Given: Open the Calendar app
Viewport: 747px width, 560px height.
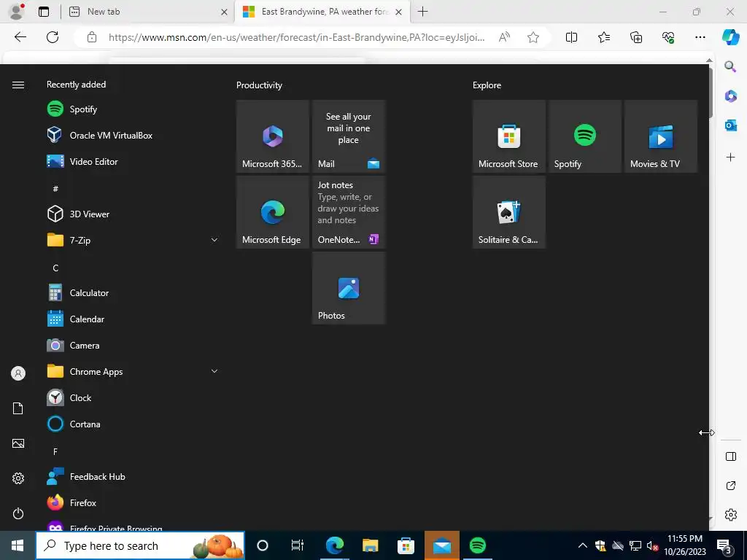Looking at the screenshot, I should [133, 319].
